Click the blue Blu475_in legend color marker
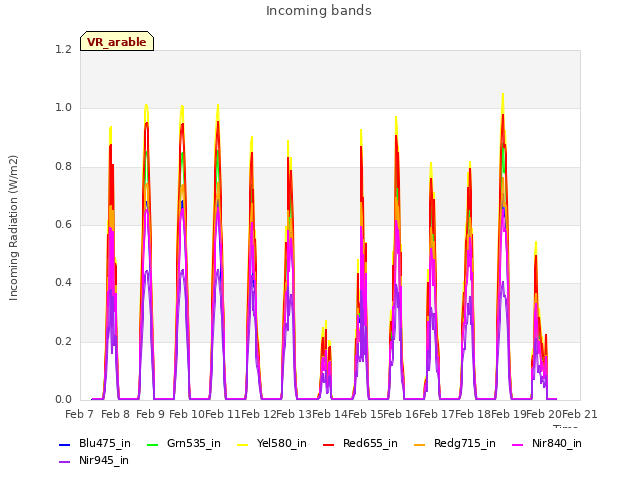This screenshot has width=640, height=480. pyautogui.click(x=65, y=444)
